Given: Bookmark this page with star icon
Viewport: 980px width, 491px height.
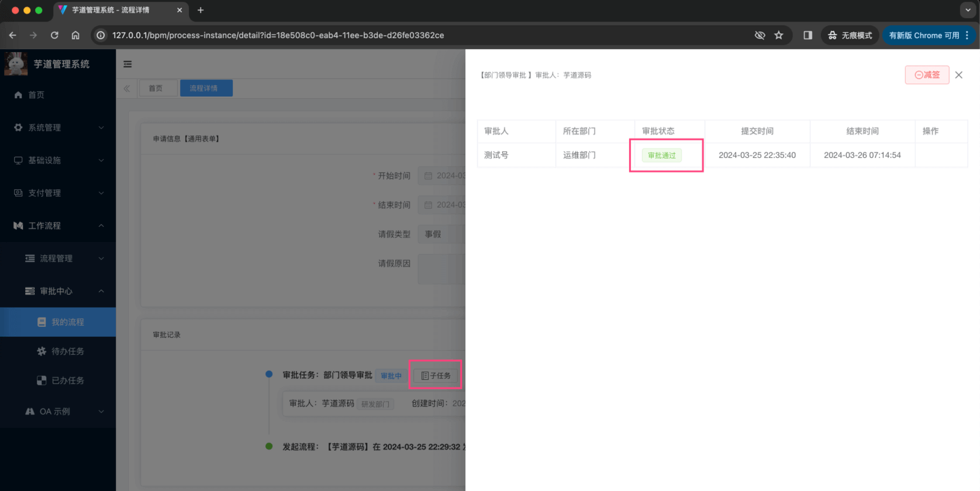Looking at the screenshot, I should pos(779,35).
